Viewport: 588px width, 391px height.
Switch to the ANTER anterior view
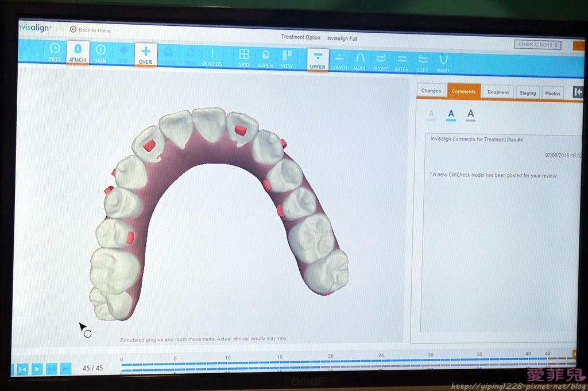pyautogui.click(x=401, y=63)
